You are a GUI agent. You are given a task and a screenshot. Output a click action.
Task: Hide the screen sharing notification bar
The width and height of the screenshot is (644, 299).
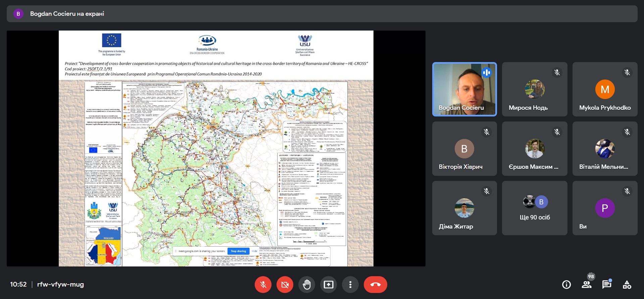[254, 251]
